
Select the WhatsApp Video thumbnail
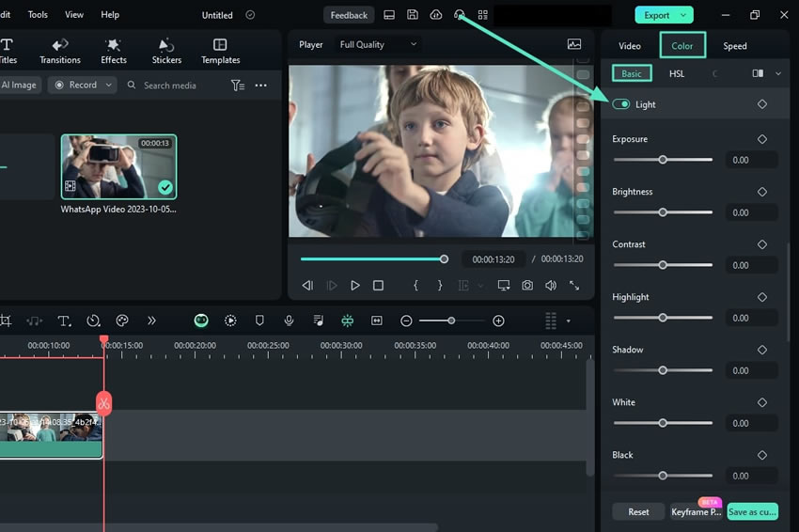click(x=118, y=166)
